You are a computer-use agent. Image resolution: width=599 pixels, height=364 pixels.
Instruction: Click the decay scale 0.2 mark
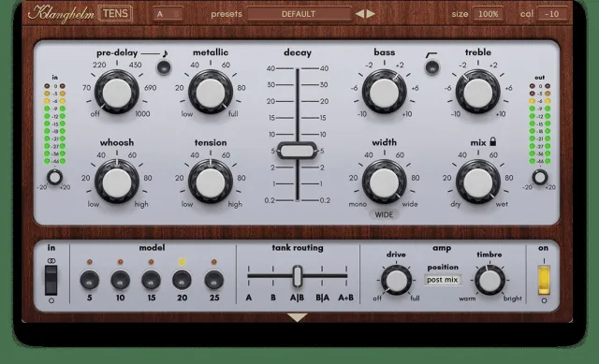coord(270,200)
